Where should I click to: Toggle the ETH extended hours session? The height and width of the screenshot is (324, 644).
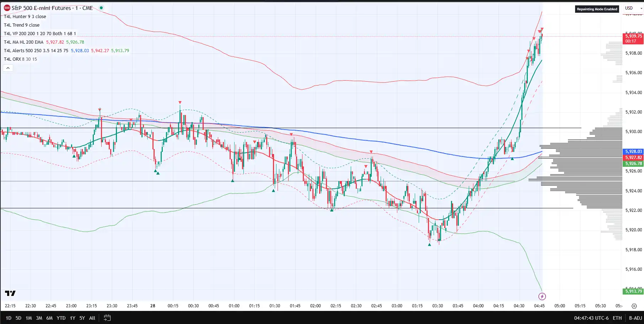(617, 318)
